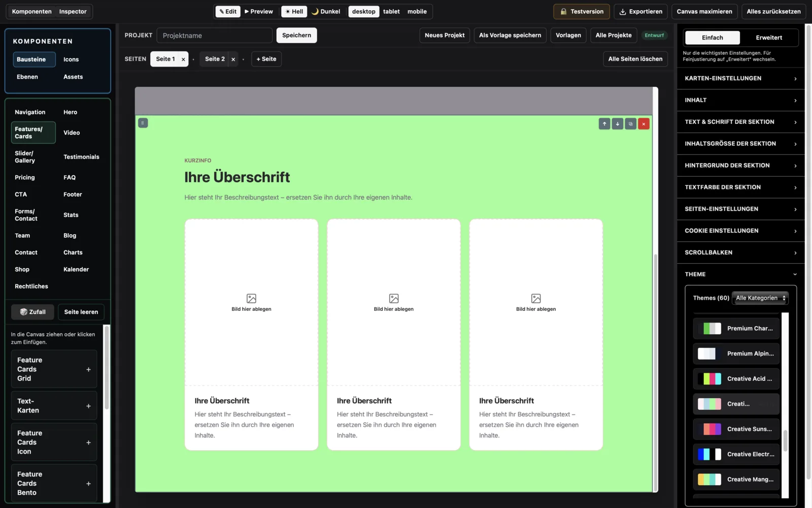Duplicate the section using the copy icon
Image resolution: width=812 pixels, height=508 pixels.
[x=630, y=124]
